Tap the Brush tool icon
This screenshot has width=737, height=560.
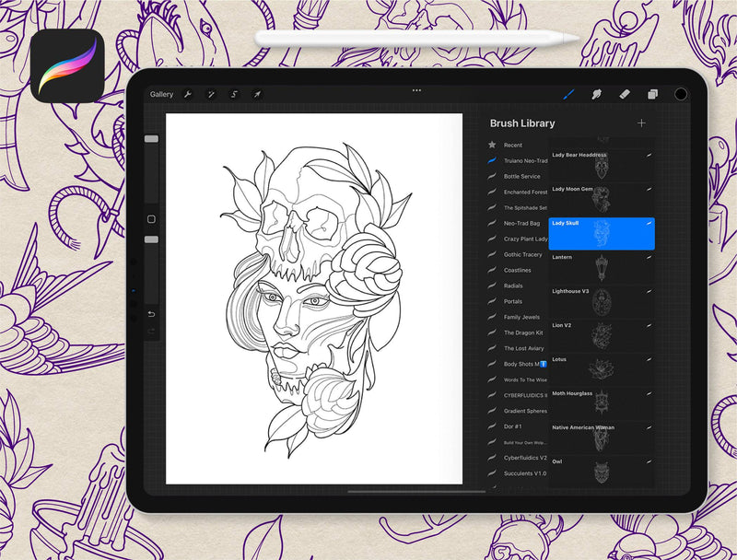(x=569, y=94)
